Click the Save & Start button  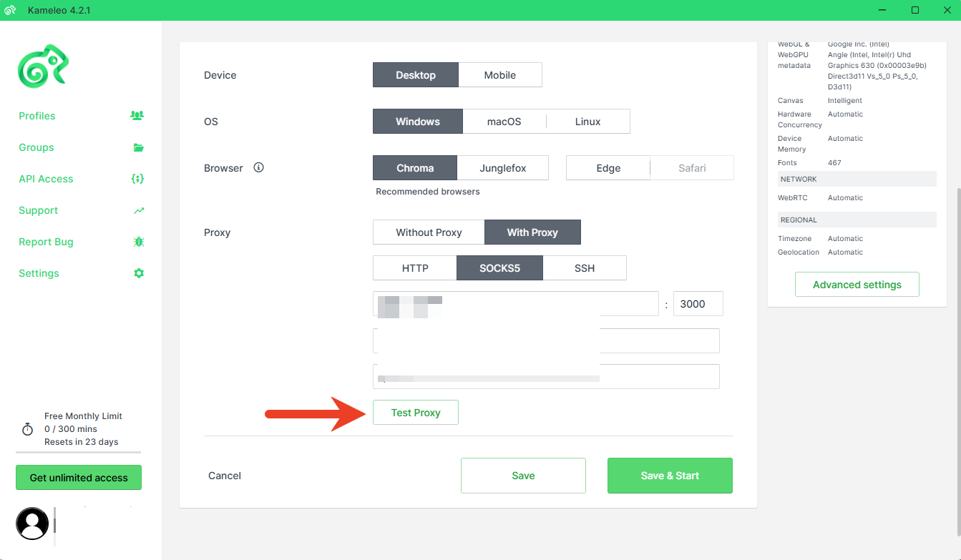(x=669, y=476)
